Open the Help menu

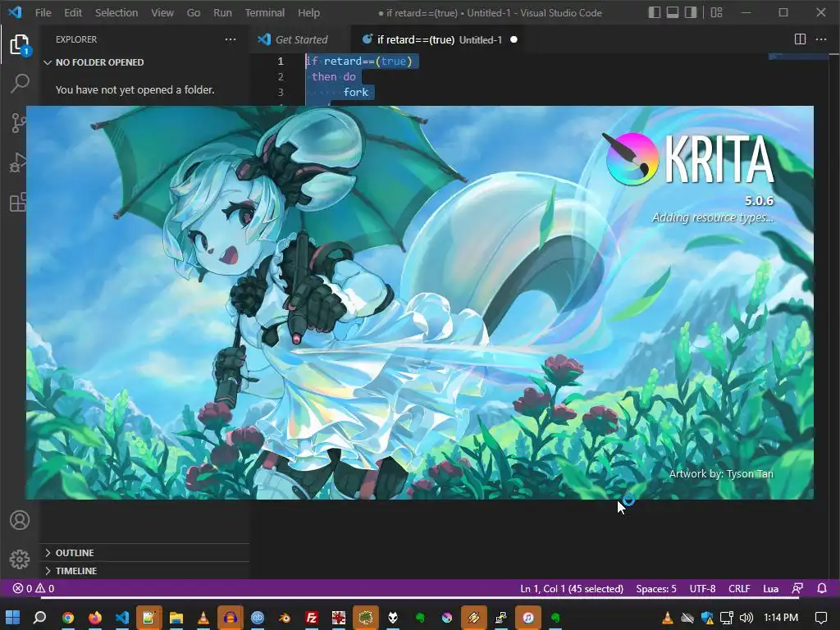click(x=308, y=12)
